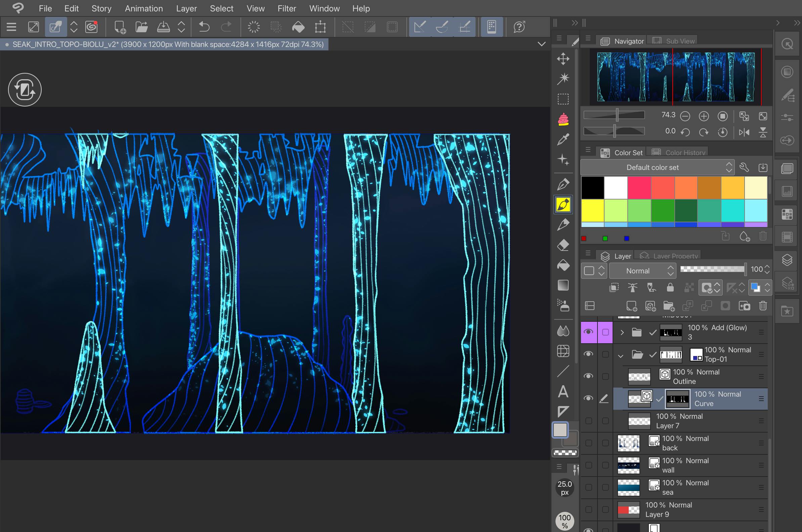Image resolution: width=802 pixels, height=532 pixels.
Task: Collapse the Top-01 layer folder
Action: click(x=621, y=356)
